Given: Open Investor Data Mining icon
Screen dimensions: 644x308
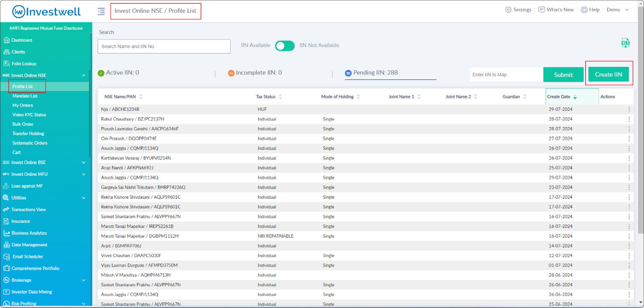Looking at the screenshot, I should coord(6,292).
